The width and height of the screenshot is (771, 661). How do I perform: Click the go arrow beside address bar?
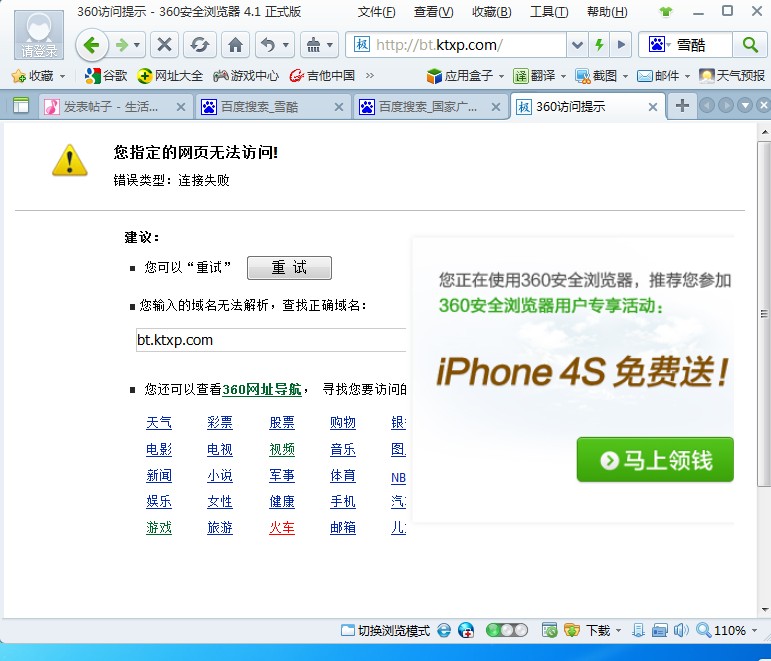click(x=621, y=45)
